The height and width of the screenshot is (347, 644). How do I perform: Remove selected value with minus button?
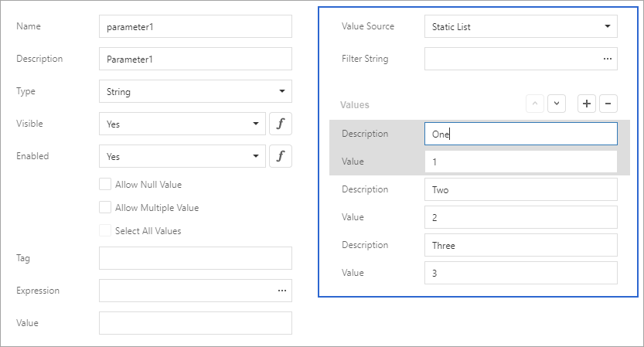[608, 104]
